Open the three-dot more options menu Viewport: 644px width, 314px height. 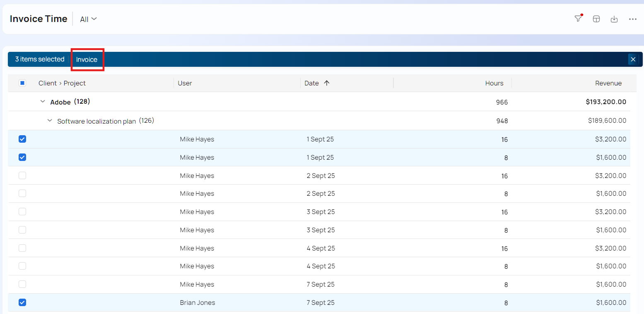(x=632, y=19)
